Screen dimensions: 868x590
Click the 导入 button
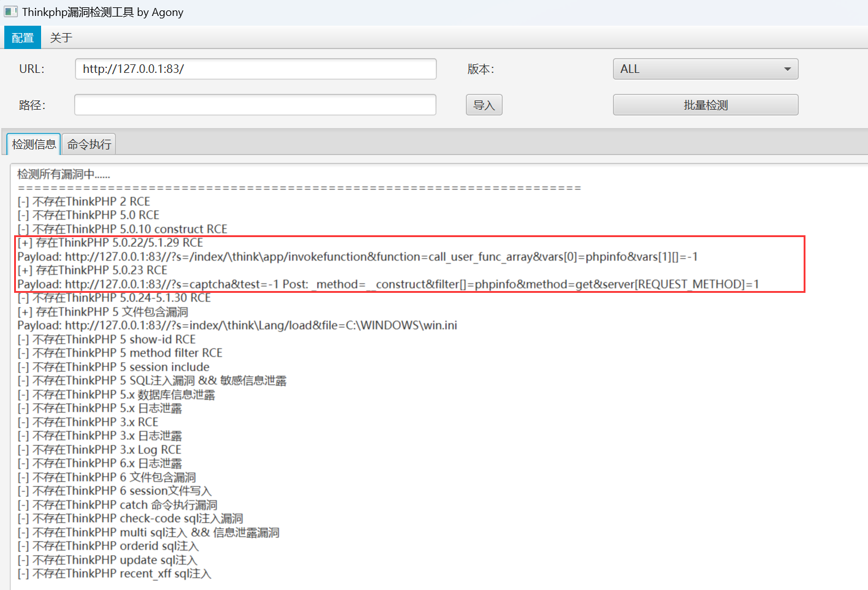[484, 105]
